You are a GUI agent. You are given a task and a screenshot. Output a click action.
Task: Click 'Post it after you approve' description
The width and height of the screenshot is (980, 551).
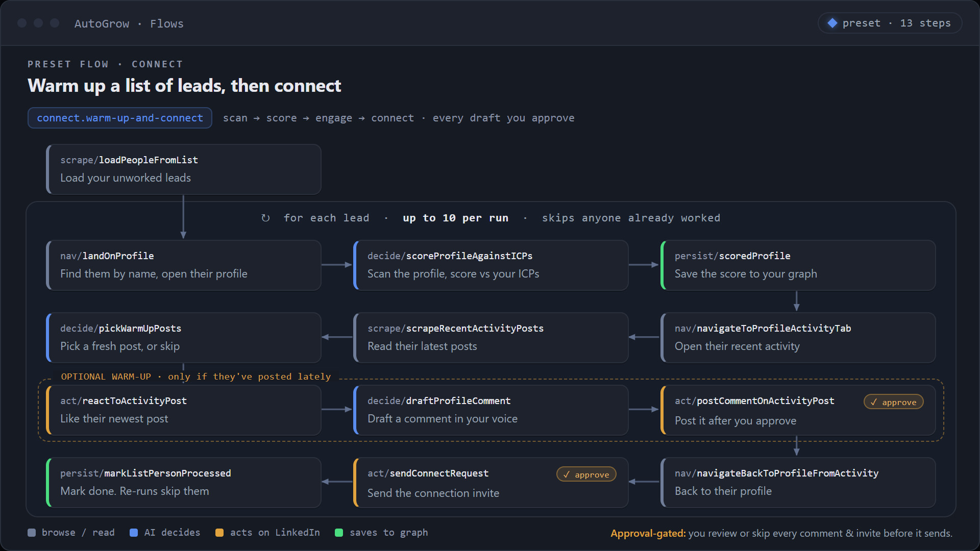point(736,421)
